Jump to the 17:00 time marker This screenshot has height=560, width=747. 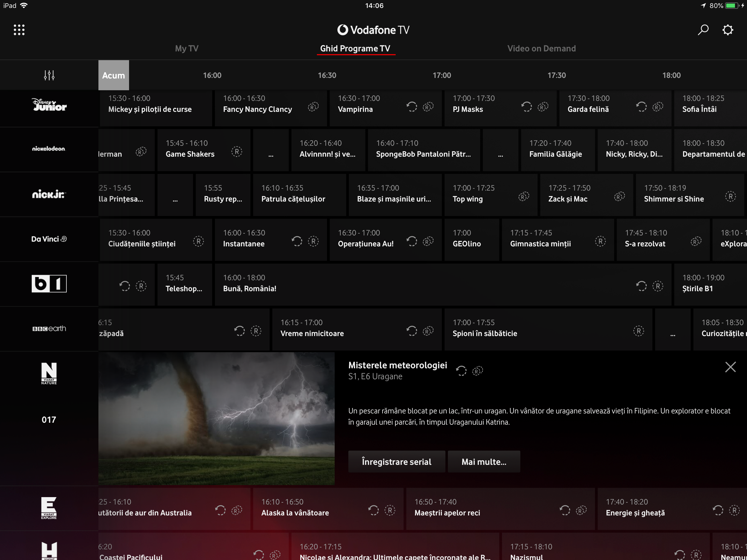(x=442, y=75)
